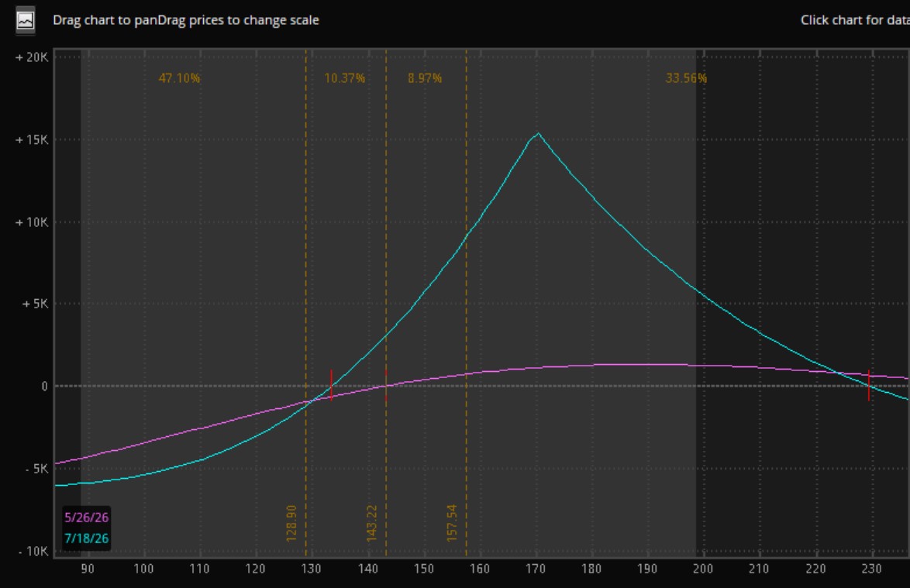
Task: Click the 90 price axis label
Action: [x=88, y=569]
